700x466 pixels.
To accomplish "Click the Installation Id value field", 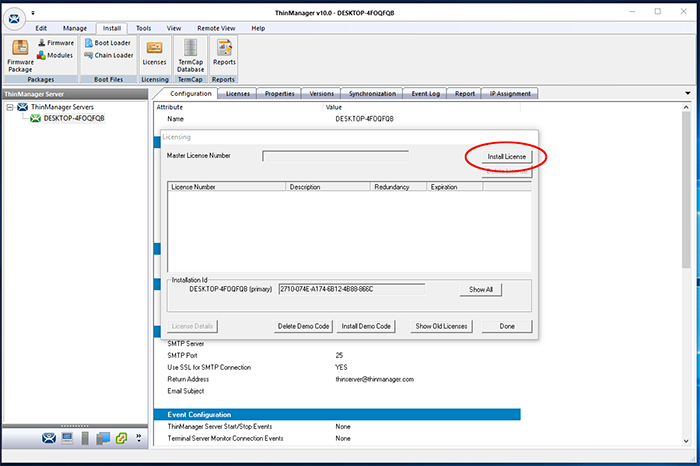I will (352, 289).
